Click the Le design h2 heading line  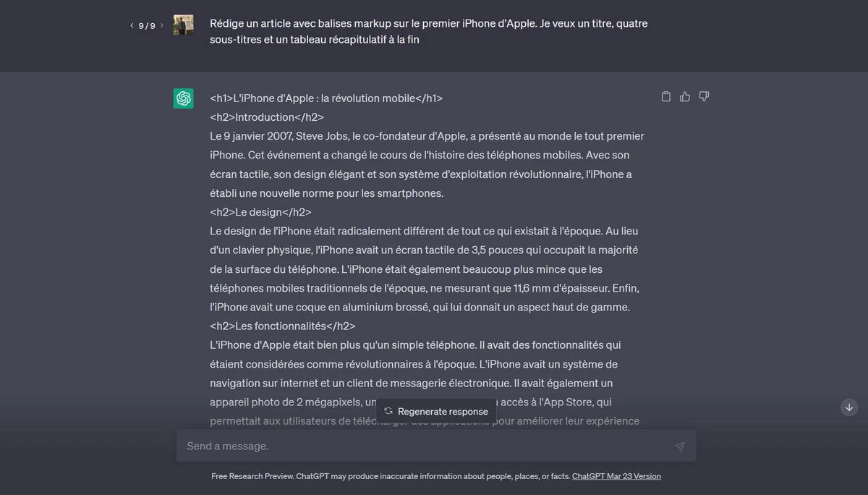point(260,212)
